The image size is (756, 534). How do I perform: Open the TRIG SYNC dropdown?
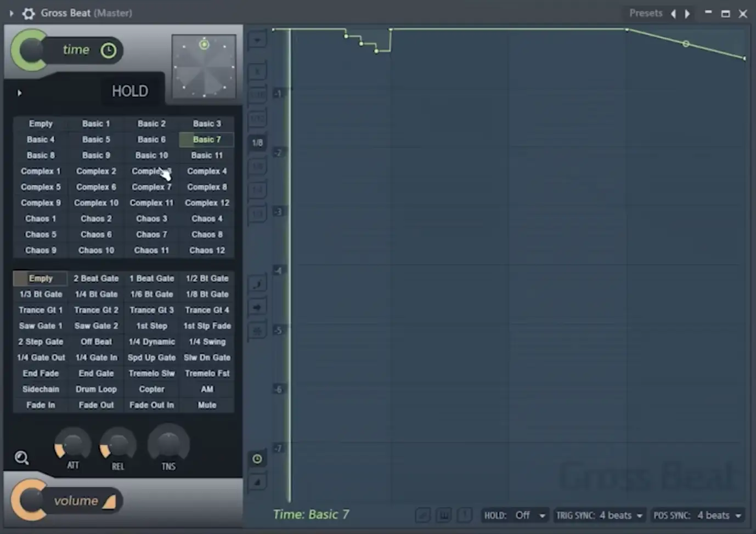(599, 515)
